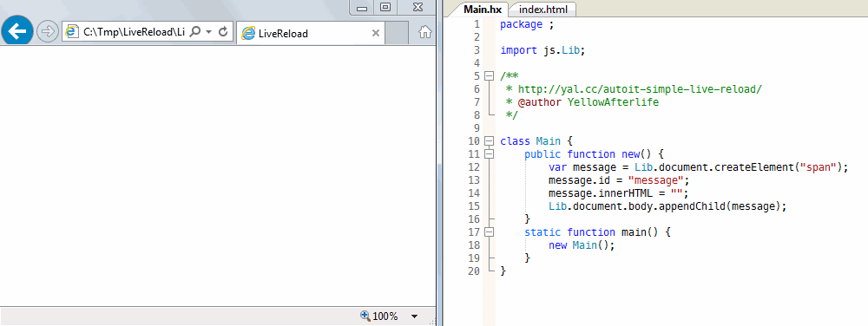Click "new Main();" on line 18

pyautogui.click(x=582, y=244)
